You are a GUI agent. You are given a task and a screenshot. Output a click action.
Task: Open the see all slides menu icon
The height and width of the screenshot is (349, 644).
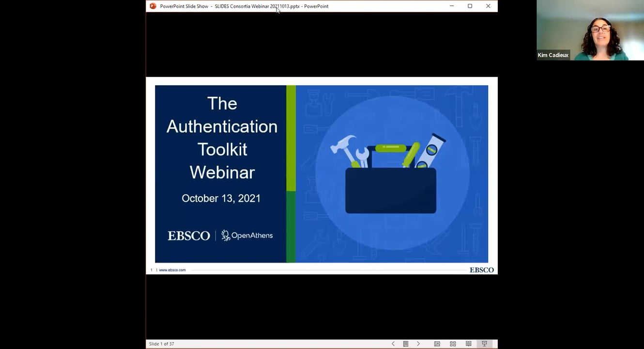coord(406,344)
